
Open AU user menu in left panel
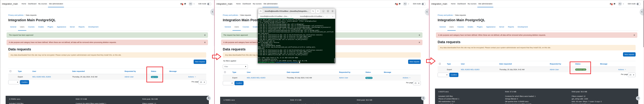(x=192, y=4)
